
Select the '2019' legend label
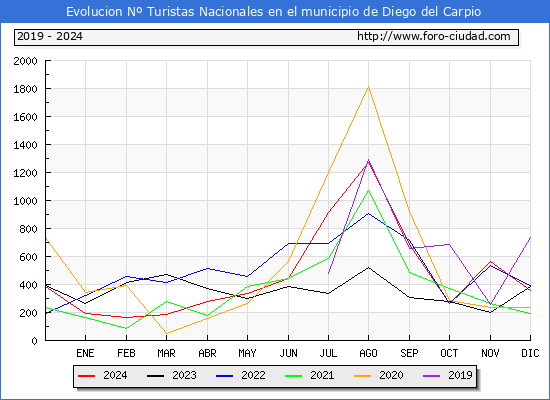(x=460, y=375)
